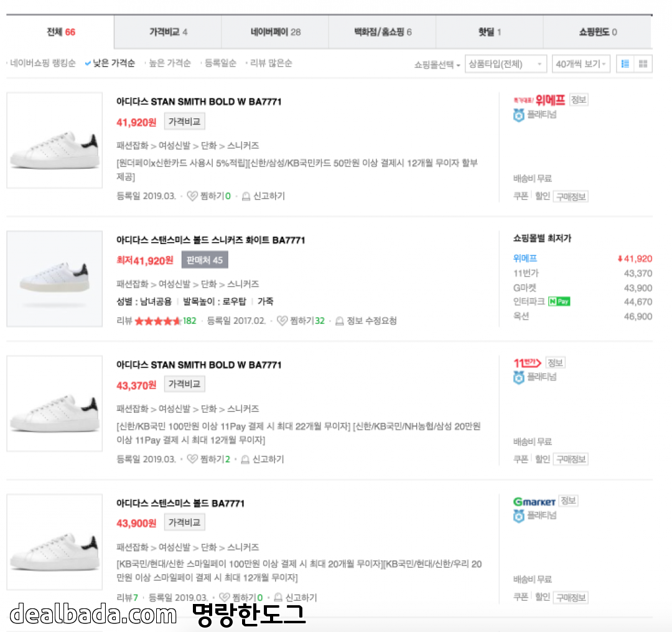Sort by 리뷰 많은순
Screen dimensions: 672x632
tap(271, 63)
